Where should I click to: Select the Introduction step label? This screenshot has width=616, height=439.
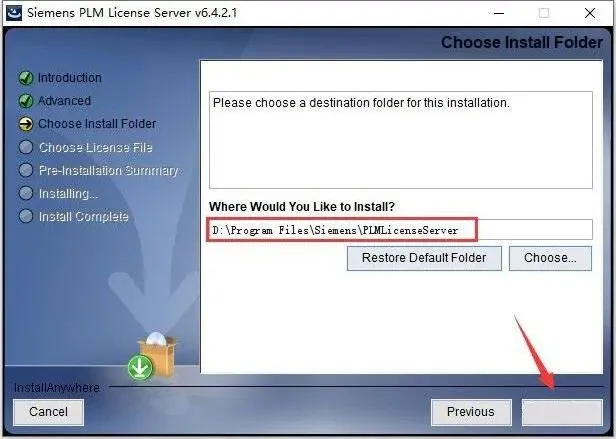(x=70, y=78)
